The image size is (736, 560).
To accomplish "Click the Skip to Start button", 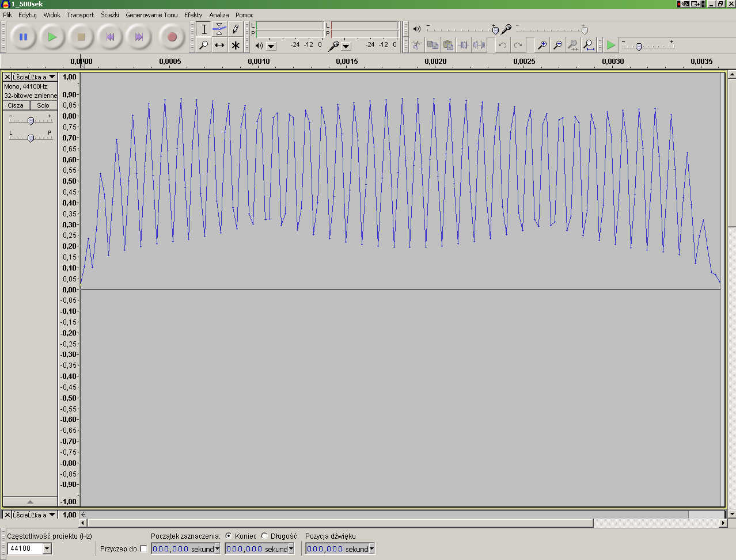I will pyautogui.click(x=110, y=37).
